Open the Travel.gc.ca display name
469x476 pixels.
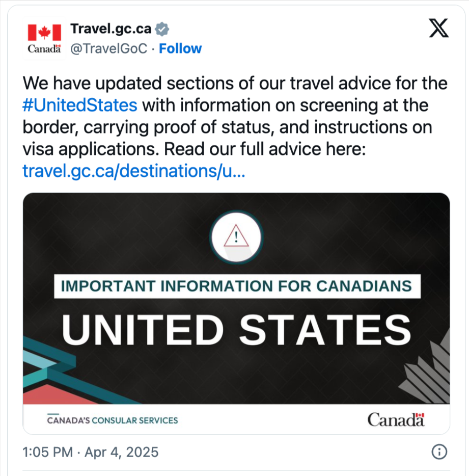coord(111,29)
